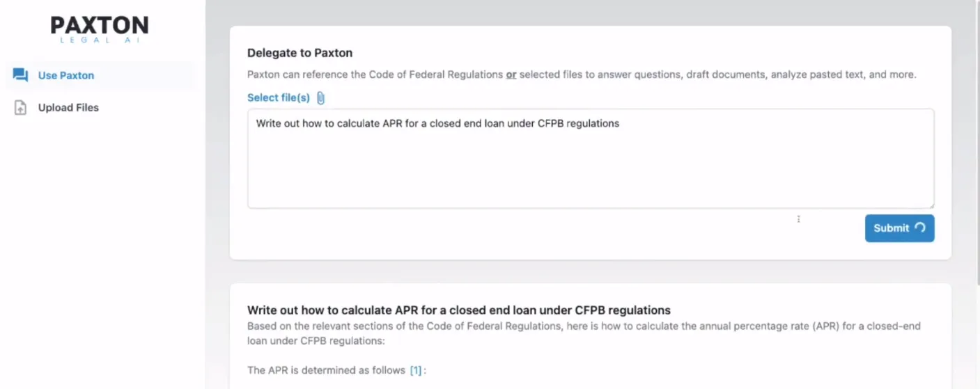This screenshot has width=980, height=389.
Task: Click the underlined "or" in description
Action: (x=511, y=74)
